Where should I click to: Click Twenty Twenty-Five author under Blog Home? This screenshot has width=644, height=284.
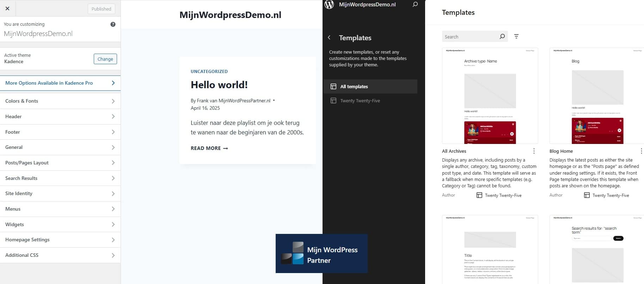coord(611,195)
